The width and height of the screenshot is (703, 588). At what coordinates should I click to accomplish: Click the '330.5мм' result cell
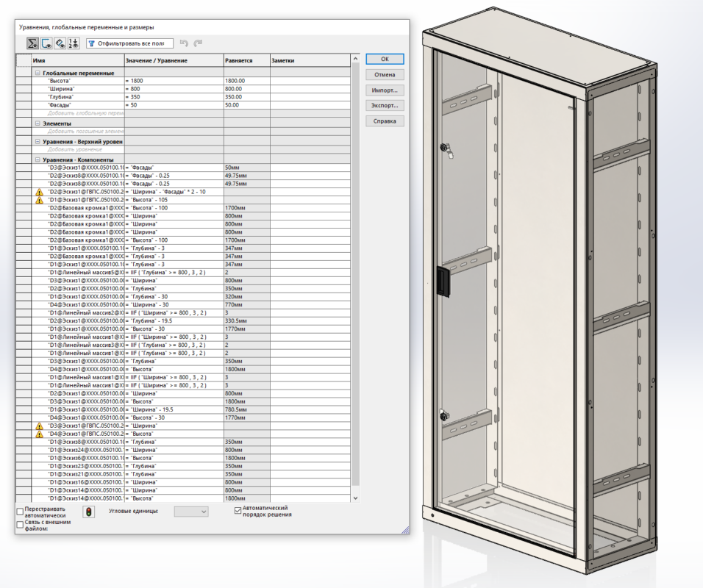[247, 321]
